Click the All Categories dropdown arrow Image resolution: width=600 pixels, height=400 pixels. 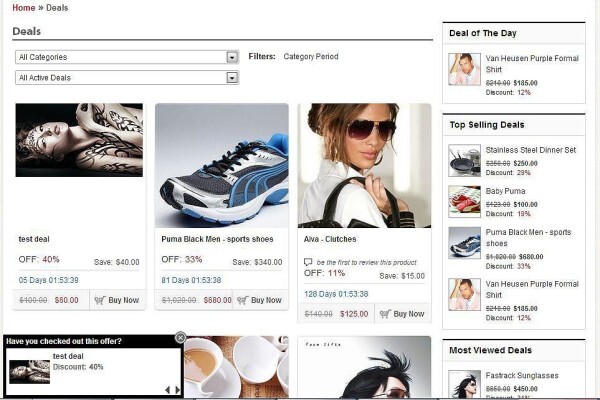[232, 57]
